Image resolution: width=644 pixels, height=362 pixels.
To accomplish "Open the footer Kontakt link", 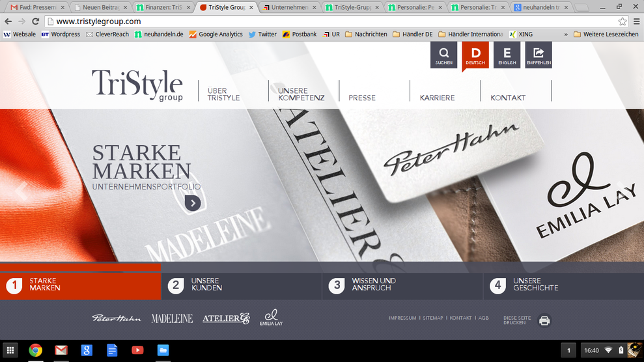I will coord(460,318).
